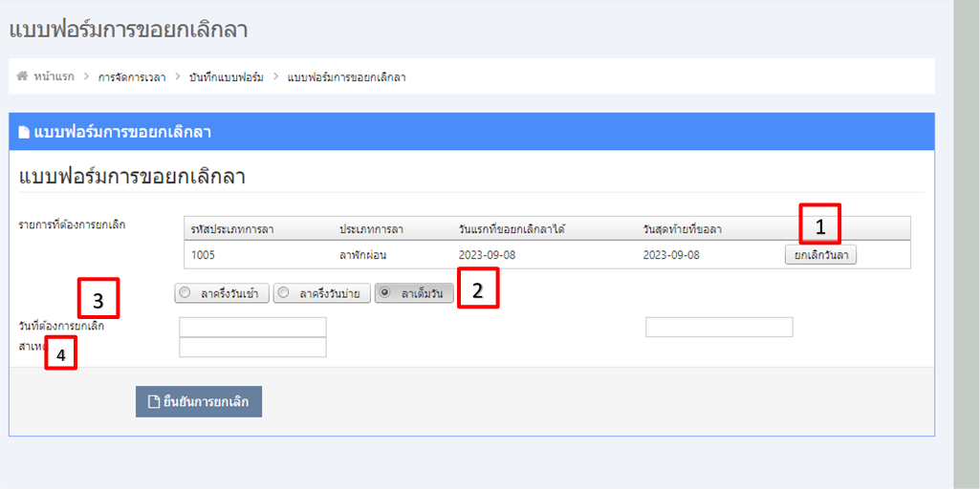
Task: Click the home icon in the breadcrumb
Action: 22,76
